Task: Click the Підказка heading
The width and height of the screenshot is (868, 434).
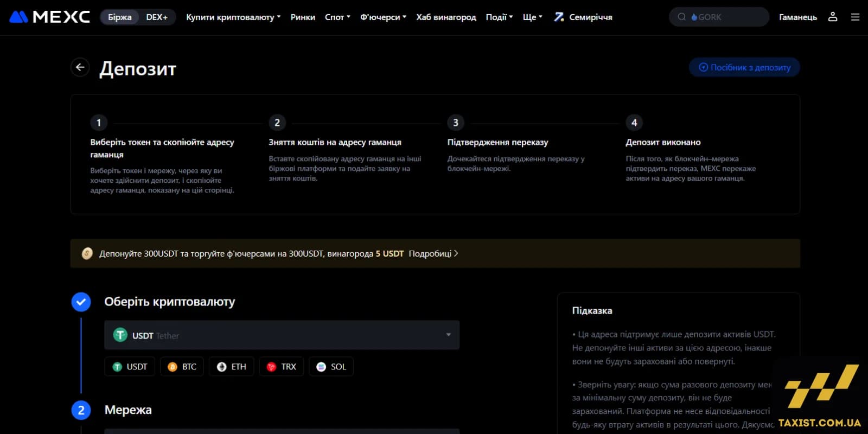Action: coord(592,311)
